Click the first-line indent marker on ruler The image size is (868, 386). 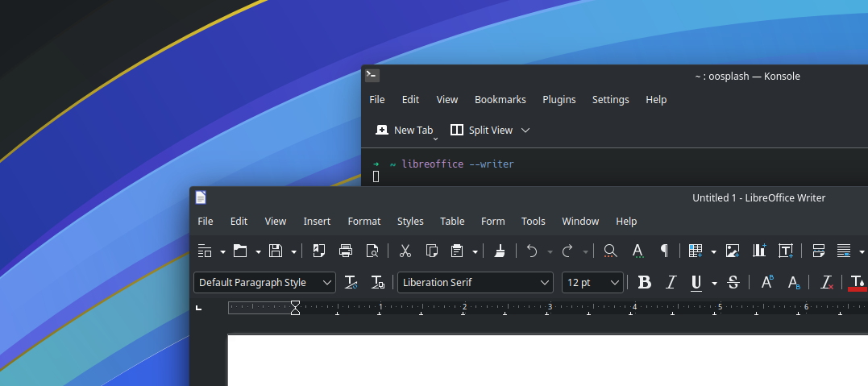point(295,304)
